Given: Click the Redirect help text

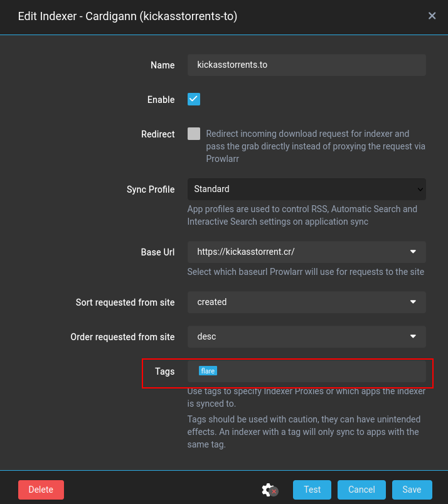Looking at the screenshot, I should click(316, 146).
